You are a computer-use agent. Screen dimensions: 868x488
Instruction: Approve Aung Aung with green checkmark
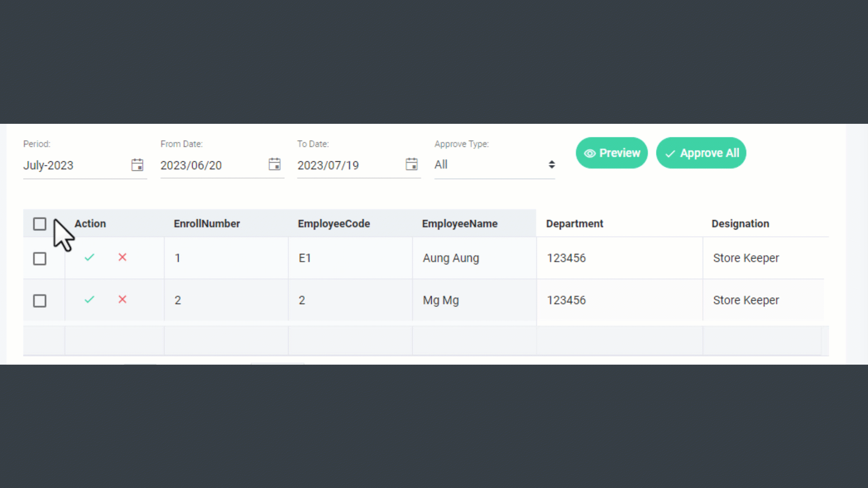[x=90, y=258]
